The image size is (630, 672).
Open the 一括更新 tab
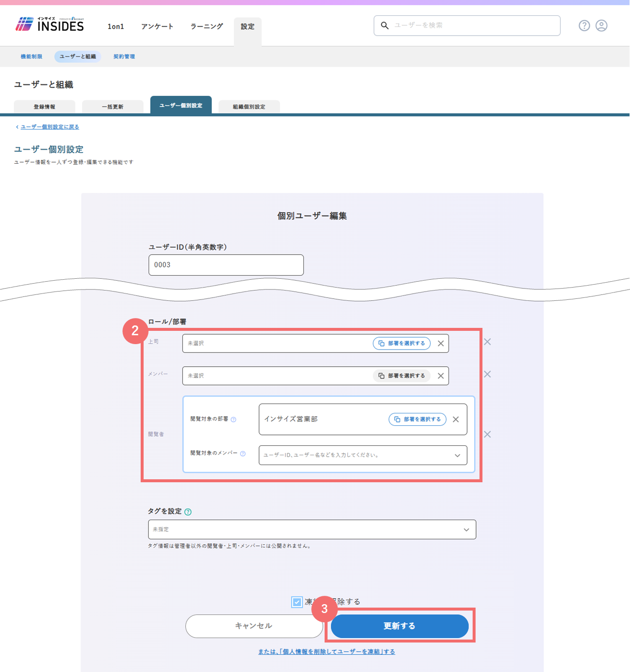click(x=113, y=107)
